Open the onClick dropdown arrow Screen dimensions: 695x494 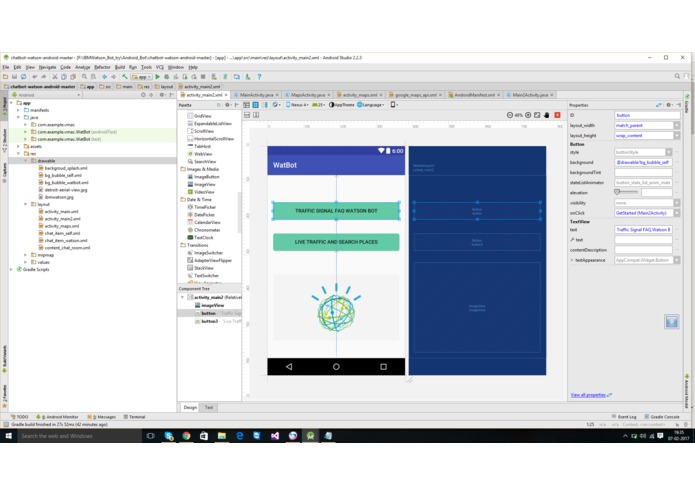tap(677, 213)
